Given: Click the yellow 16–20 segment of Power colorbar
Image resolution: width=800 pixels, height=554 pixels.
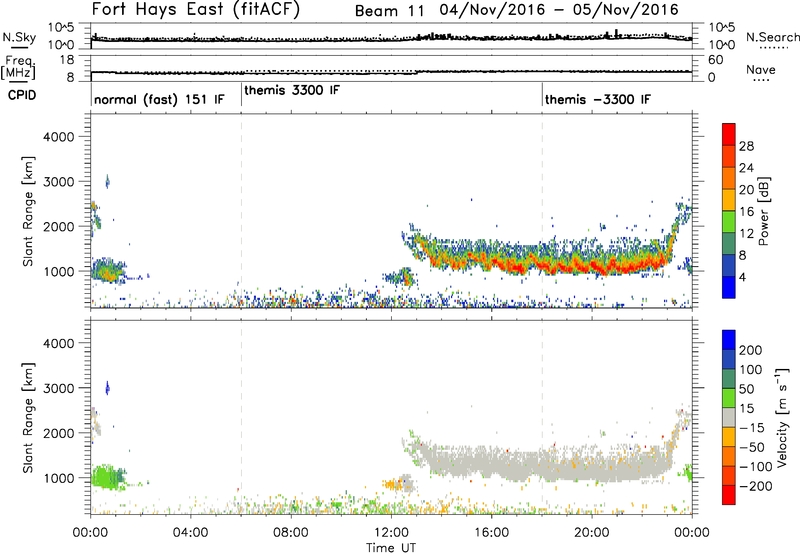Looking at the screenshot, I should coord(729,200).
